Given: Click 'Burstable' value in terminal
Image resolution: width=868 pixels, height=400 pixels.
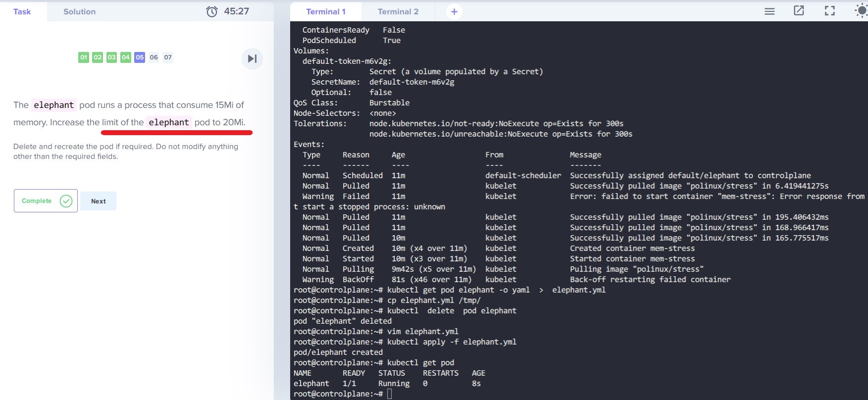Looking at the screenshot, I should click(390, 103).
